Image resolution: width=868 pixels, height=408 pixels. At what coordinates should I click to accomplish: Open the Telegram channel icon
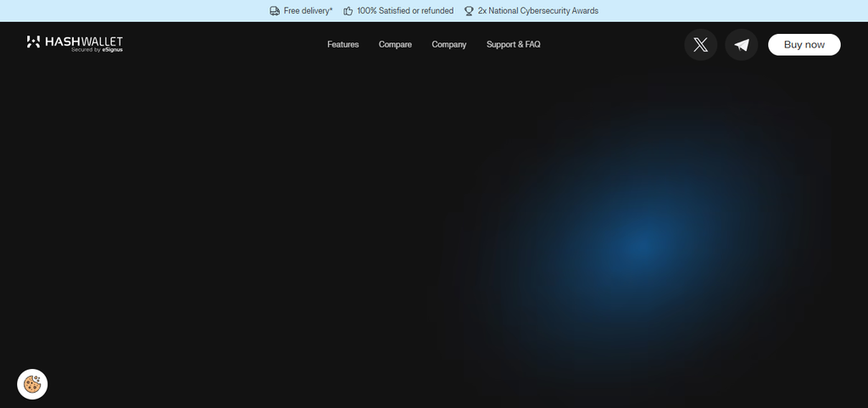pos(741,45)
